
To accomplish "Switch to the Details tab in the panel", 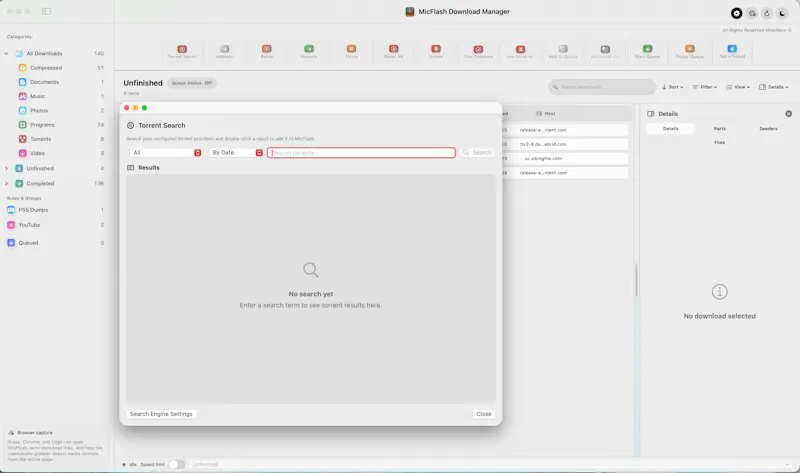I will click(x=670, y=129).
